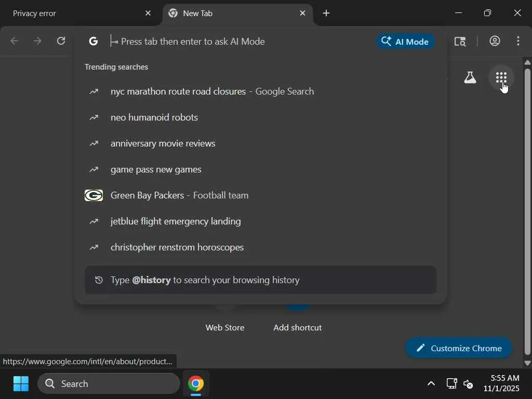This screenshot has height=399, width=532.
Task: Open the Windows Start menu
Action: click(x=21, y=384)
